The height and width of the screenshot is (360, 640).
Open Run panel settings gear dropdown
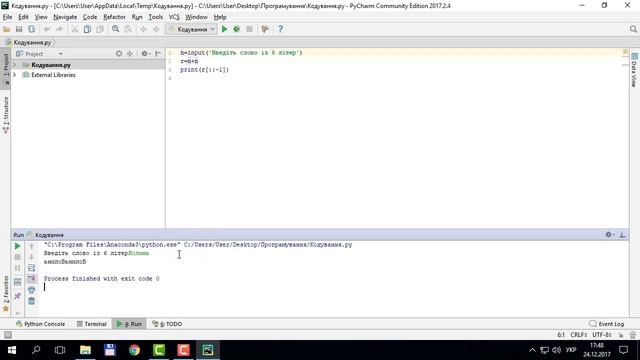pos(610,235)
